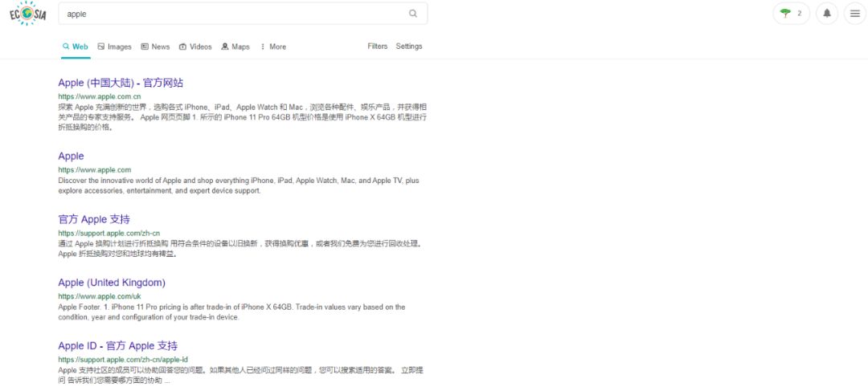The height and width of the screenshot is (387, 868).
Task: Click the support.apple.com/zh-cn URL
Action: click(109, 234)
